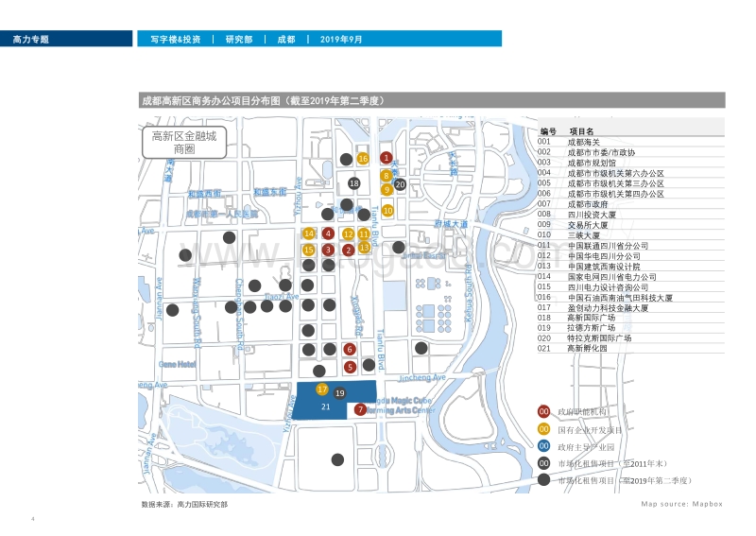Click yellow legend circle for 国有企业开发项目

point(544,429)
